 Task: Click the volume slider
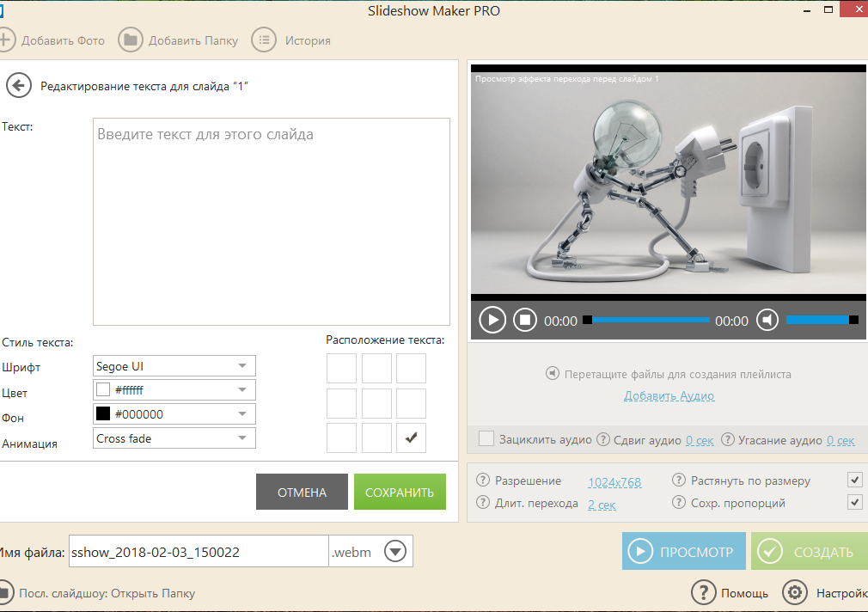[x=822, y=320]
